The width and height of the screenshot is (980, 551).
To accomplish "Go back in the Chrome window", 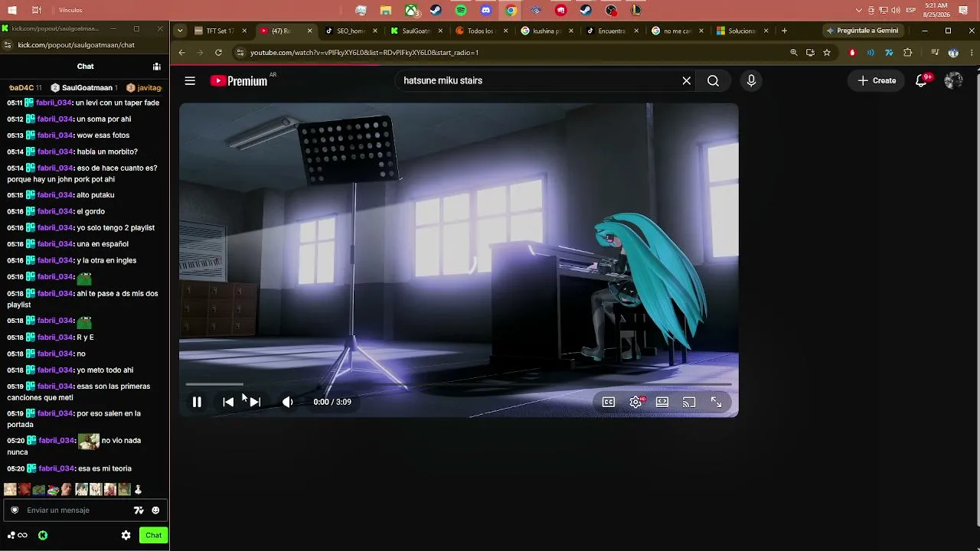I will pyautogui.click(x=181, y=52).
